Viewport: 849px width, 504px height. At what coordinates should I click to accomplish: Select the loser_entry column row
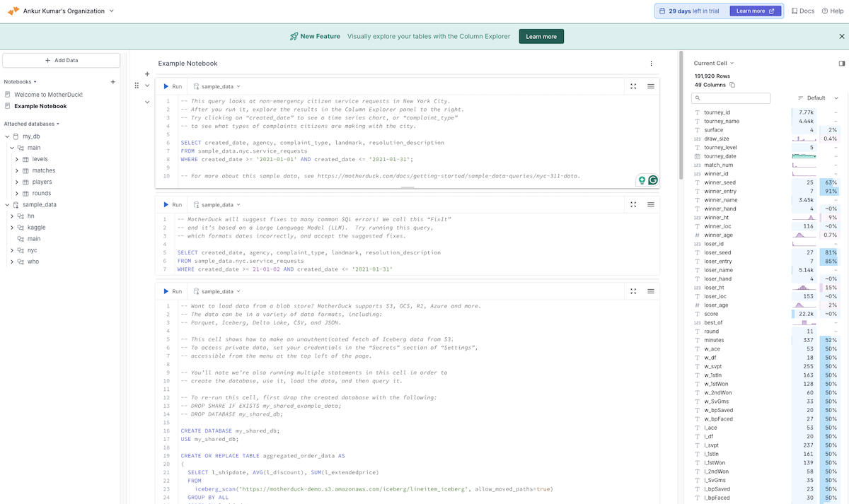[766, 262]
